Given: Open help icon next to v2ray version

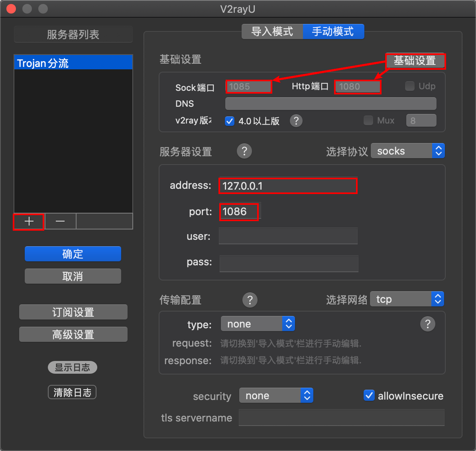Looking at the screenshot, I should tap(296, 121).
